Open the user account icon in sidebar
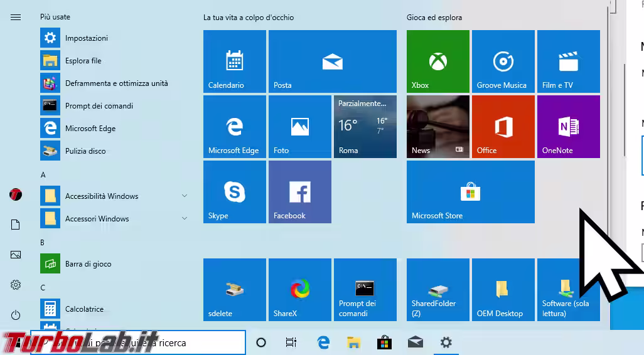Image resolution: width=644 pixels, height=355 pixels. (x=16, y=194)
